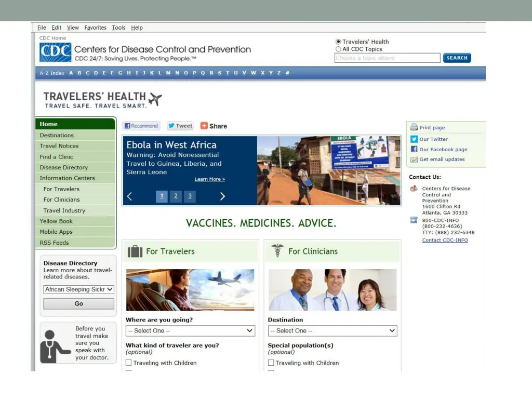This screenshot has width=532, height=399.
Task: Click the clinicians group photo
Action: pos(332,290)
